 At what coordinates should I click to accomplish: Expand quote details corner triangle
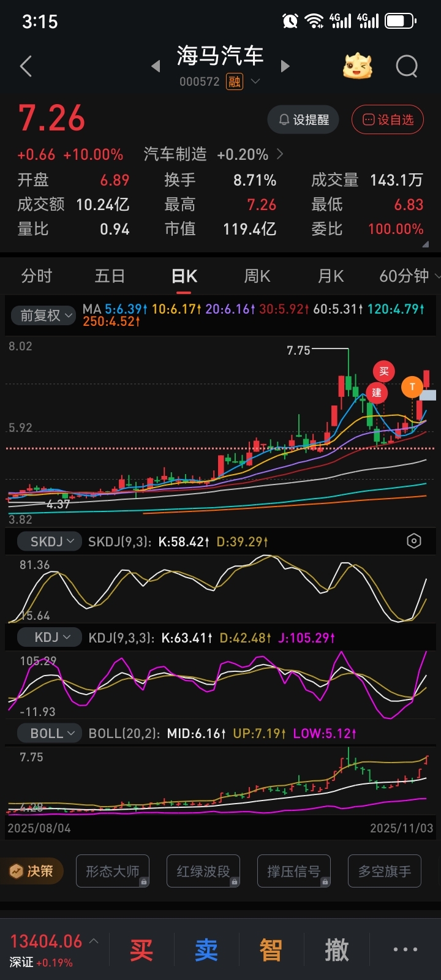pos(426,244)
